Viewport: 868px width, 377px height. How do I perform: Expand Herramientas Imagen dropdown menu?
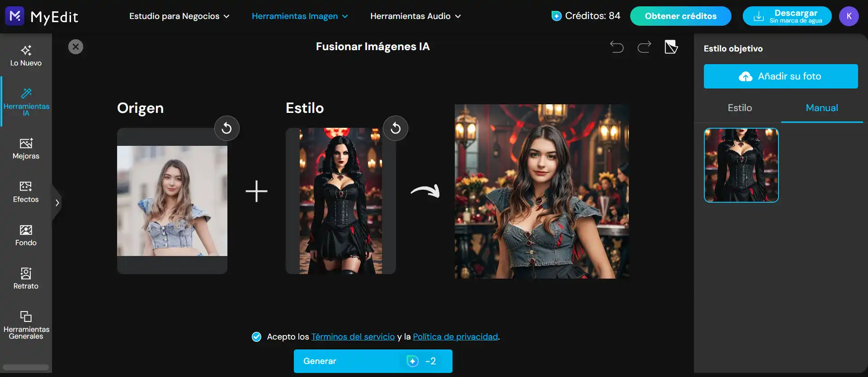point(300,16)
